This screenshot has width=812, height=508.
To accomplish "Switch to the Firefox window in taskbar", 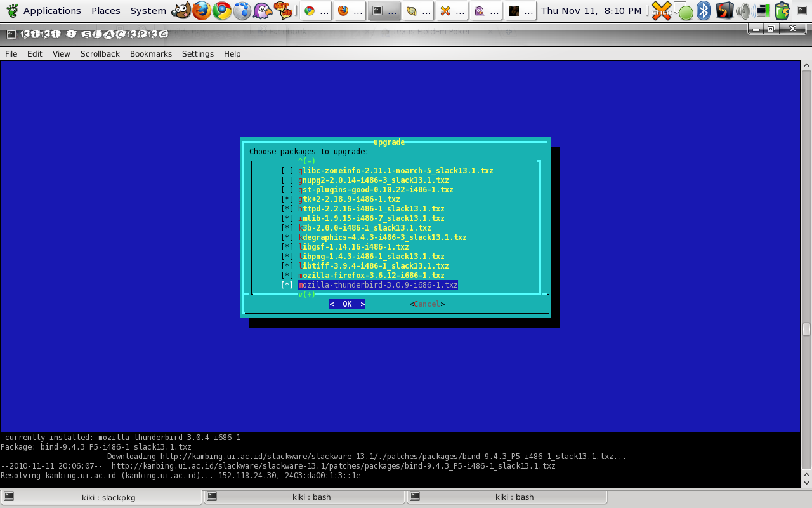I will pos(350,10).
